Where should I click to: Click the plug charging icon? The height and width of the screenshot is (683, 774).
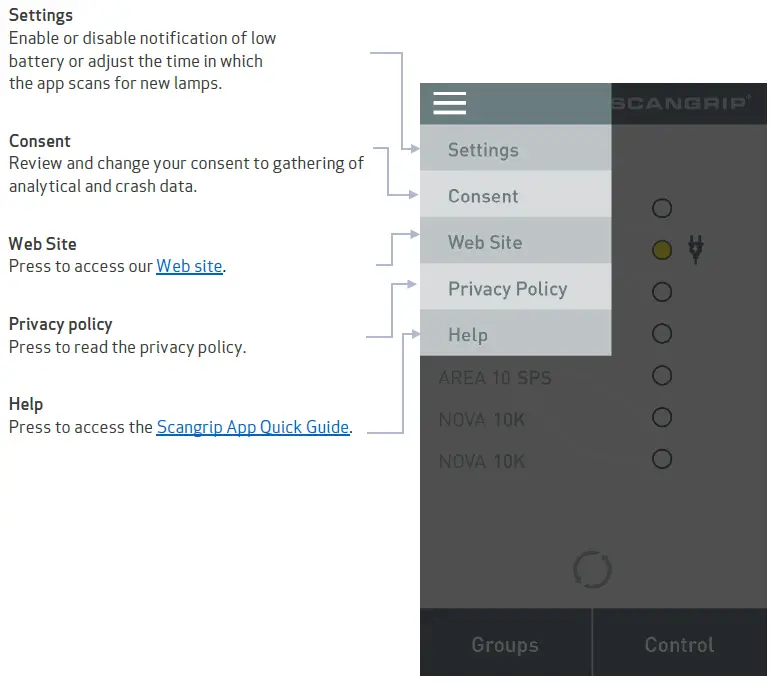click(x=696, y=249)
